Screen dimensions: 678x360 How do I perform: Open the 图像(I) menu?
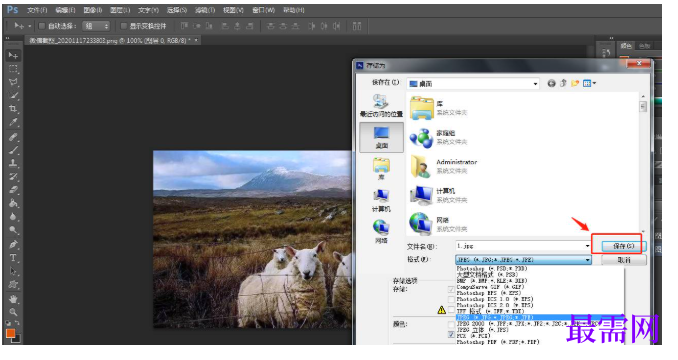93,10
